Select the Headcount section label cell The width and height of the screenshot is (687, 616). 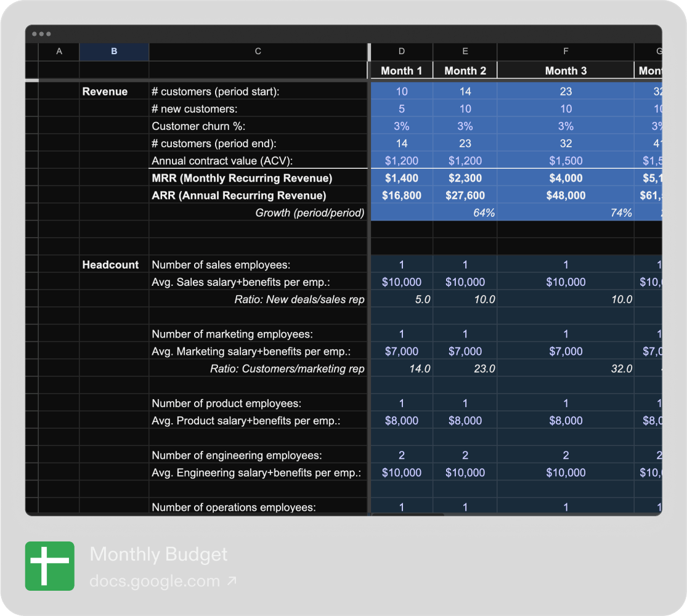click(111, 265)
